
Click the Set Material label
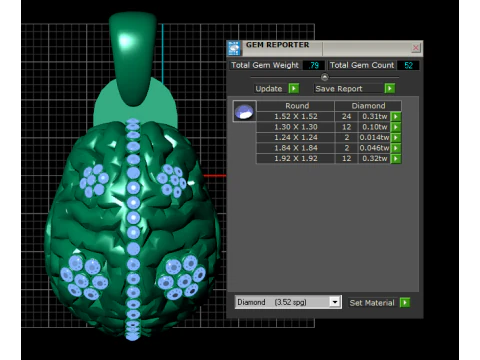(372, 303)
